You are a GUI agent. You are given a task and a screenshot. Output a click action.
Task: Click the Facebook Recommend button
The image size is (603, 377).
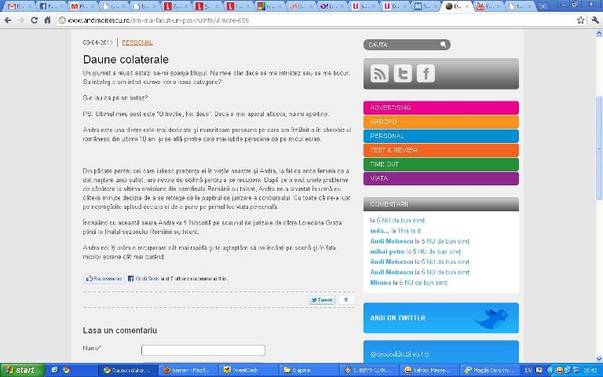(104, 279)
